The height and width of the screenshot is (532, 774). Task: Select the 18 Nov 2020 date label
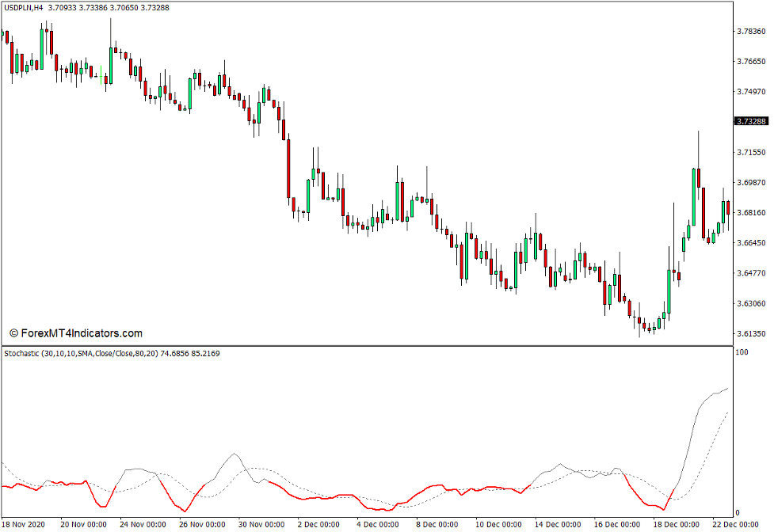click(25, 524)
